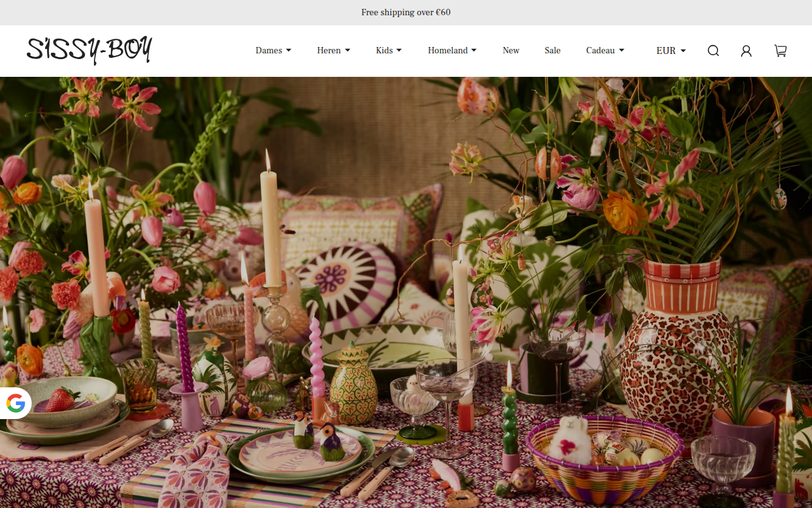Screen dimensions: 812x508
Task: Open the Homeland dropdown menu
Action: pyautogui.click(x=452, y=51)
